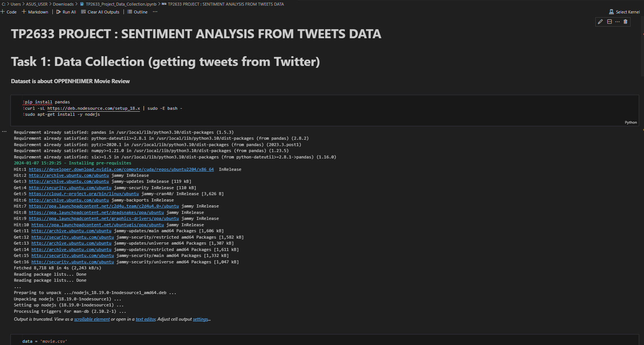Open the 'scrollable element' link
Screen dimensions: 644x345
click(92, 319)
